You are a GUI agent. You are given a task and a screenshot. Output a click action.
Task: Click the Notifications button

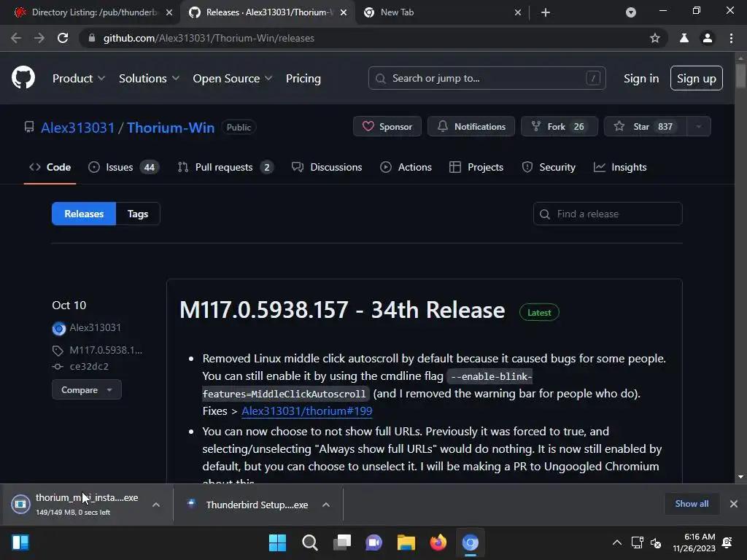(x=471, y=126)
